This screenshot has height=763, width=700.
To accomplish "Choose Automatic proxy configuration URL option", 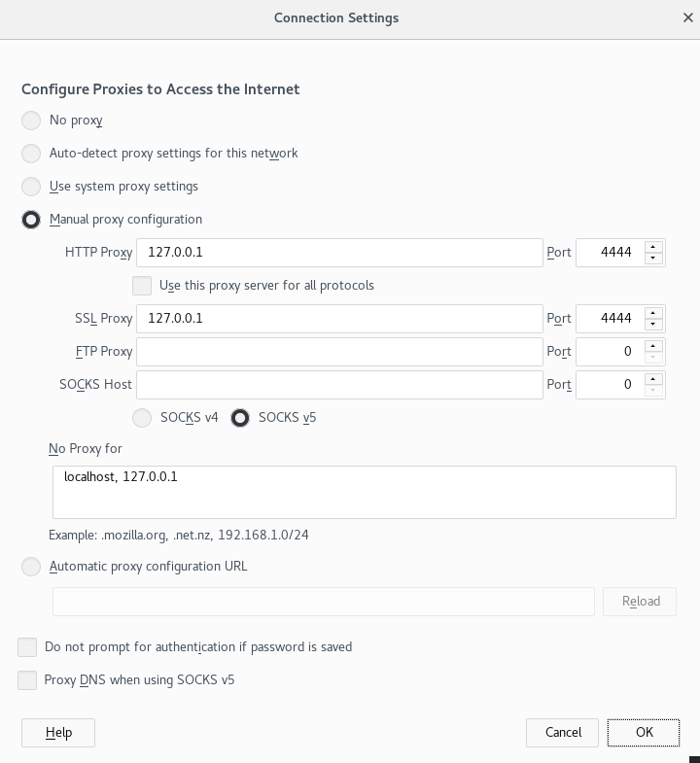I will click(31, 567).
